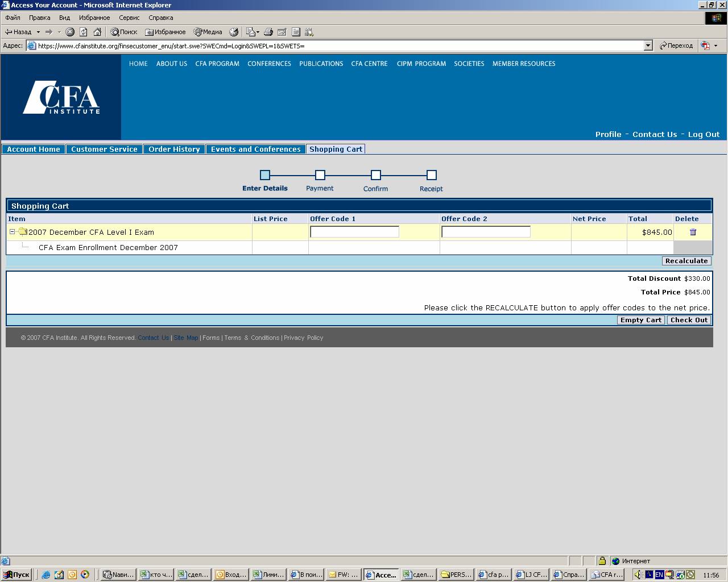The width and height of the screenshot is (728, 582).
Task: Switch to the FW: mail taskbar window
Action: [344, 575]
